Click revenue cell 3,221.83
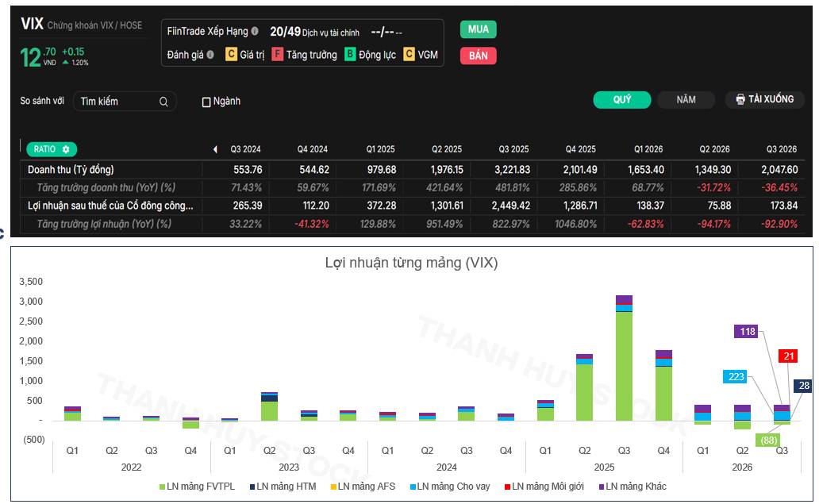This screenshot has height=504, width=819. click(513, 170)
